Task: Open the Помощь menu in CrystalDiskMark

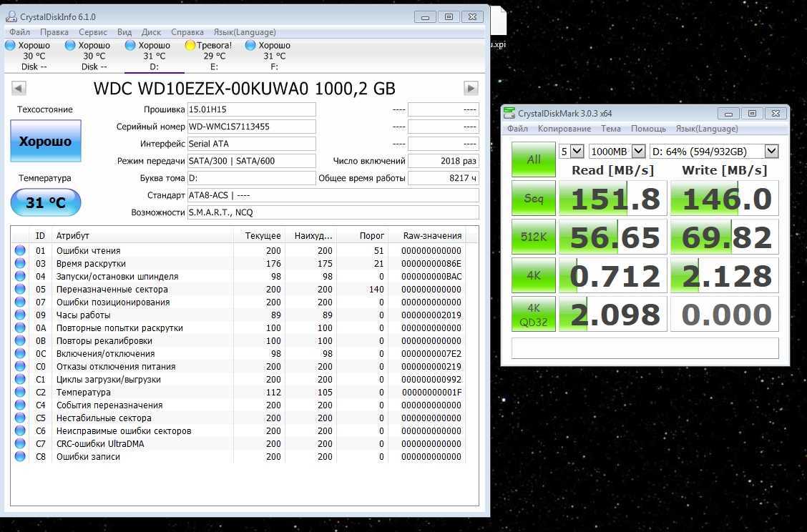Action: (648, 129)
